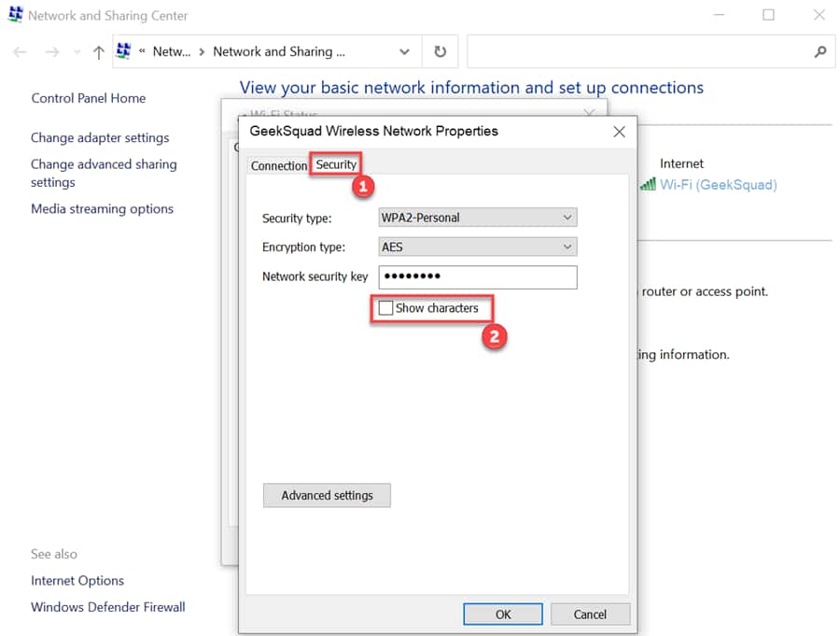Click the Network and Sharing Center title icon

pos(15,15)
